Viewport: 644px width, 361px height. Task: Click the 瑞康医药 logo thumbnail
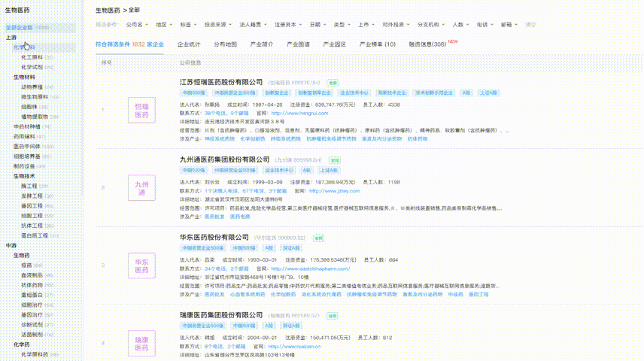[x=141, y=344]
